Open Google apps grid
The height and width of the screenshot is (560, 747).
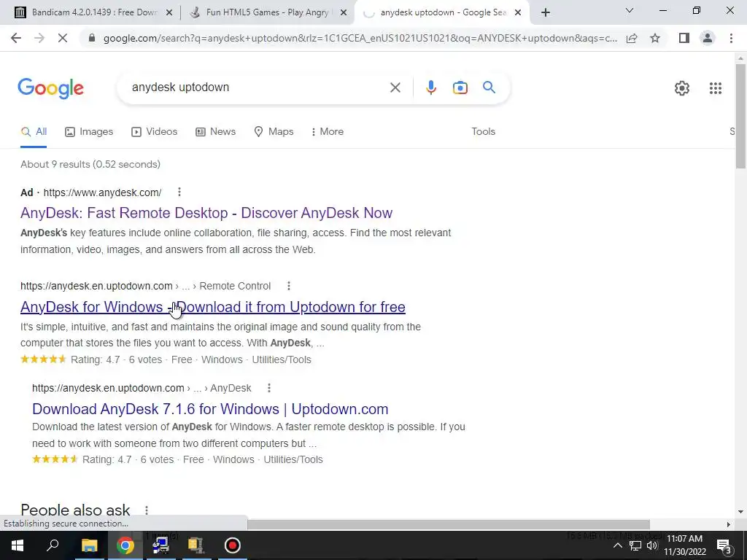[715, 88]
